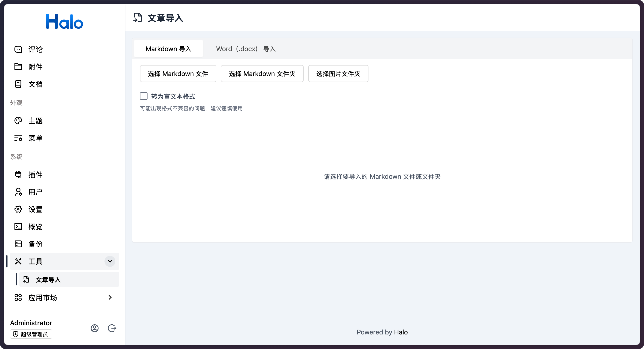This screenshot has width=644, height=349.
Task: Open the 插件 plugins page
Action: tap(35, 174)
